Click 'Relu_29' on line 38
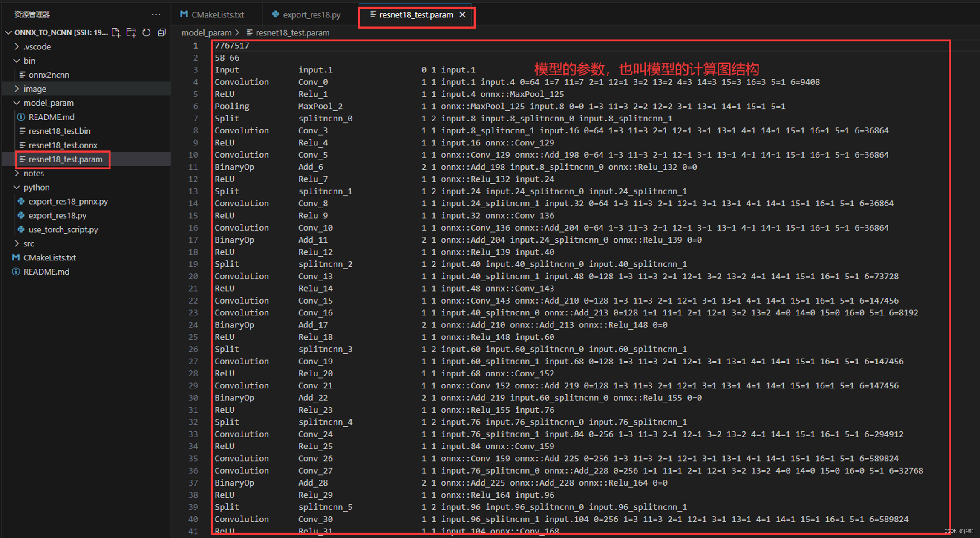The width and height of the screenshot is (980, 538). click(x=316, y=495)
